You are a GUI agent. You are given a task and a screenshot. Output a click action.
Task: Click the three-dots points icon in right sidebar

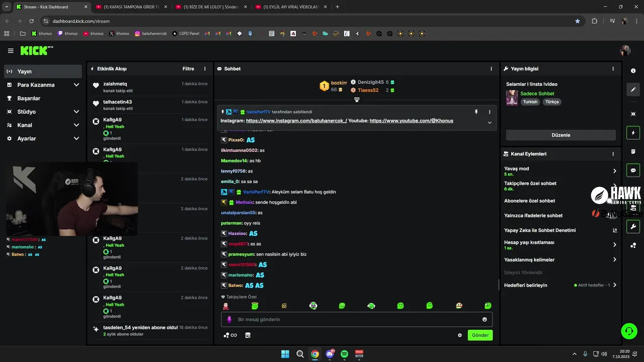[x=633, y=245]
